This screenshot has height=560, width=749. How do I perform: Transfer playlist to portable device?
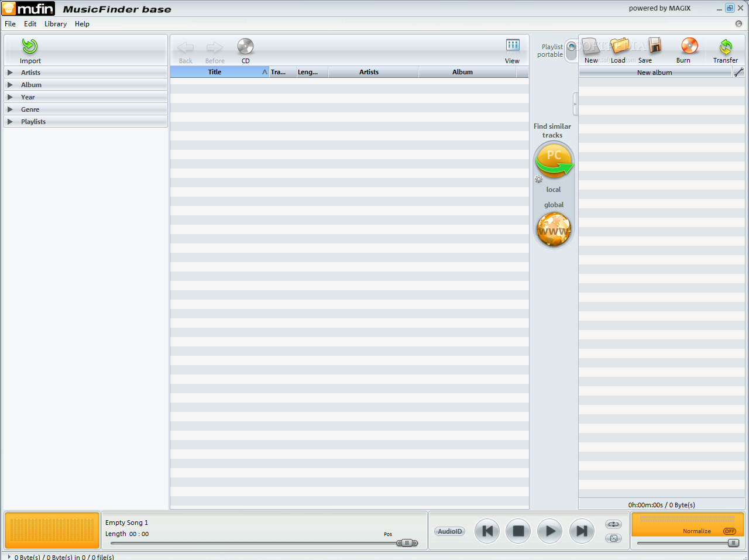click(x=726, y=47)
